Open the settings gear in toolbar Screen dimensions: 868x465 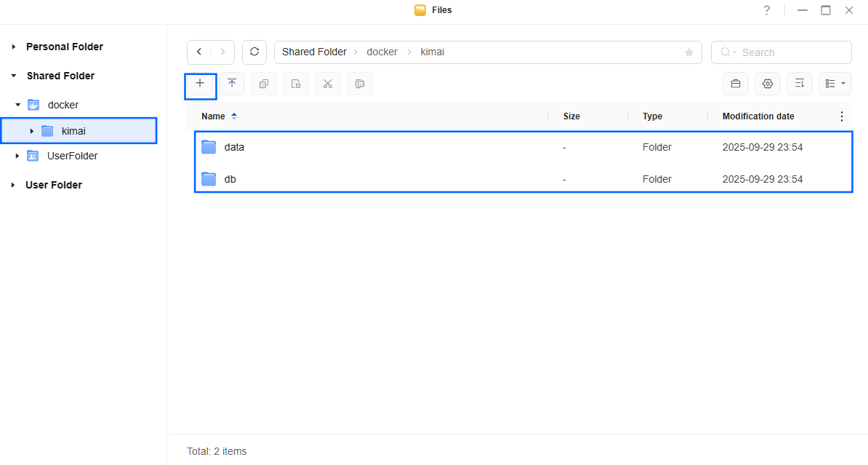point(767,84)
